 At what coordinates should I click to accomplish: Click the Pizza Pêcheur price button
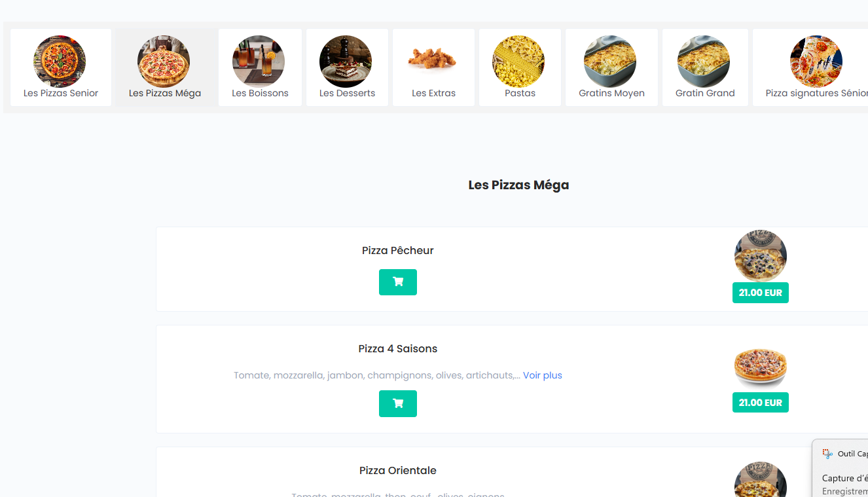coord(760,293)
